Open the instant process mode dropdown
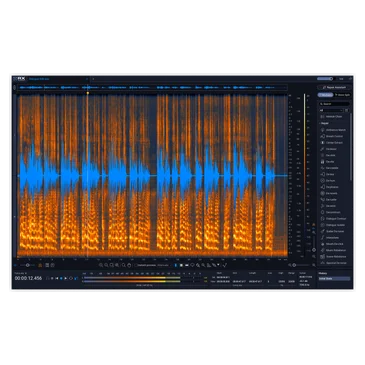This screenshot has height=365, width=365. coord(163,265)
